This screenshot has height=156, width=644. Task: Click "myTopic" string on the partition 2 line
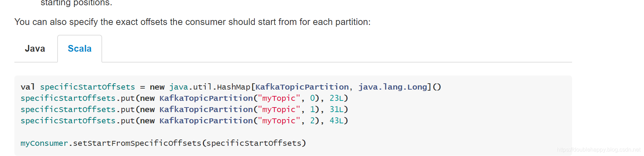279,121
